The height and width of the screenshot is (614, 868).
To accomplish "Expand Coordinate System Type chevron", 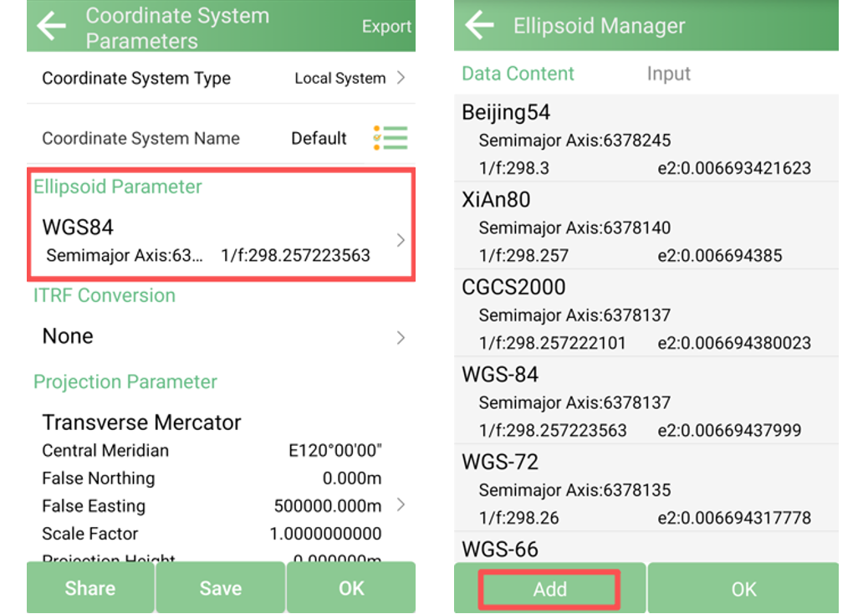I will point(401,78).
